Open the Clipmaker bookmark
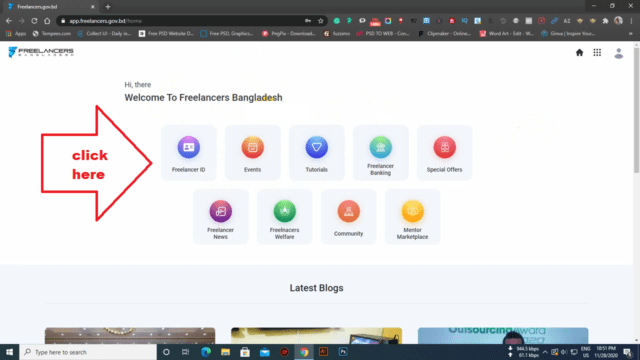This screenshot has width=640, height=360. click(x=445, y=33)
